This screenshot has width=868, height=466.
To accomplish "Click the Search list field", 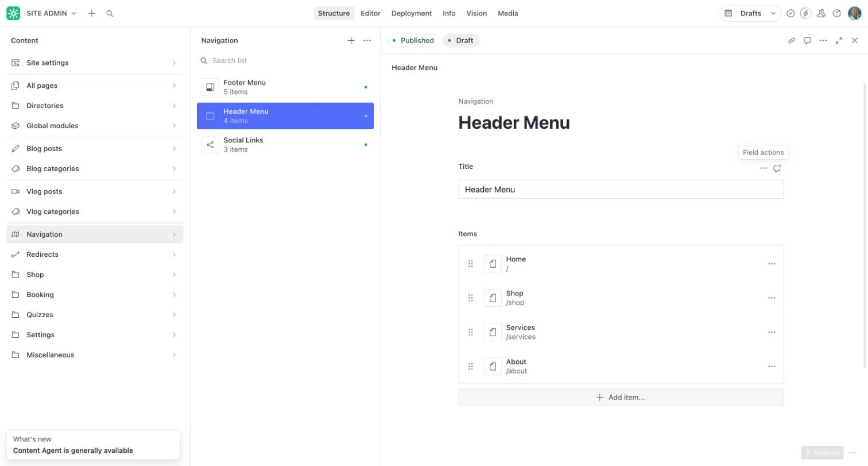I will (285, 60).
